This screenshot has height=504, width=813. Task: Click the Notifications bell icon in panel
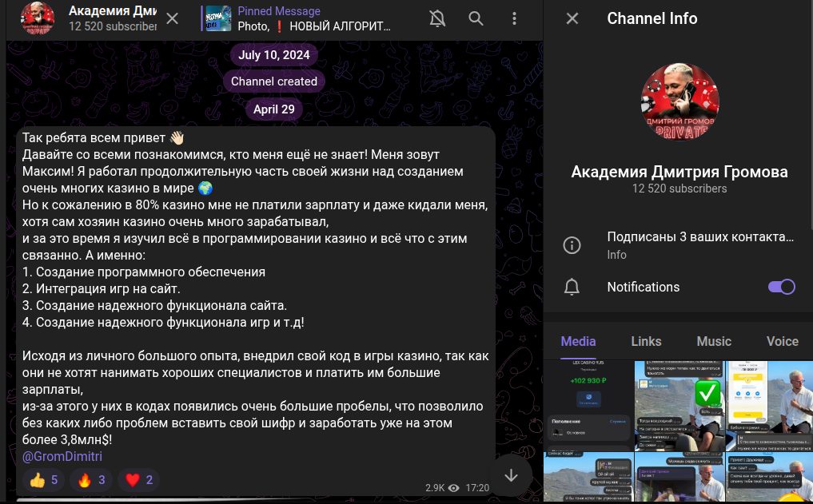coord(572,287)
